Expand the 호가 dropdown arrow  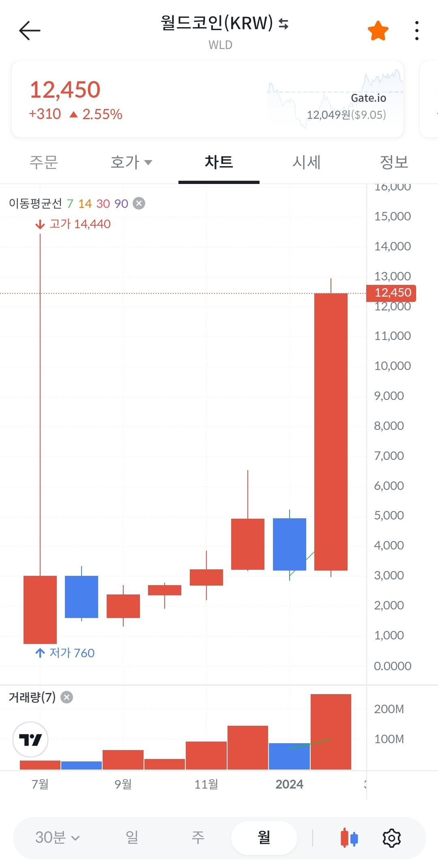[148, 162]
